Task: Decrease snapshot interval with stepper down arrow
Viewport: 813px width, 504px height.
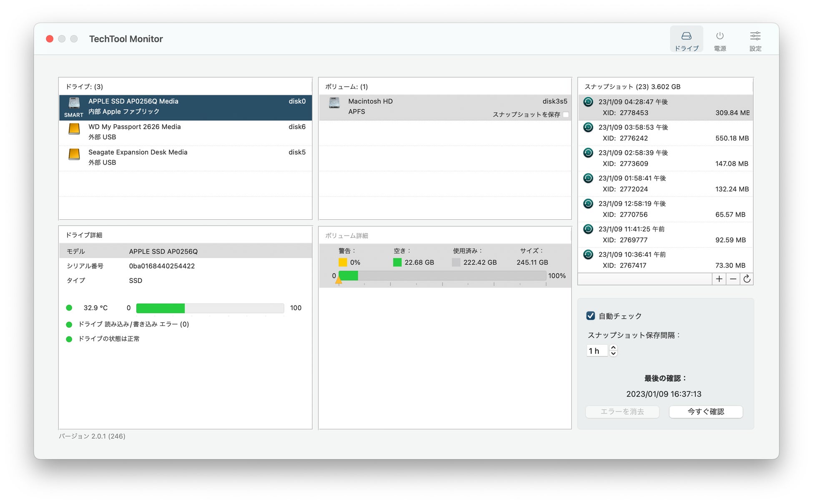Action: click(x=613, y=354)
